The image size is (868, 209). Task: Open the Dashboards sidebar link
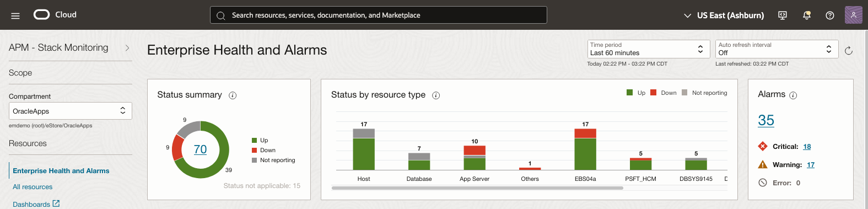31,204
